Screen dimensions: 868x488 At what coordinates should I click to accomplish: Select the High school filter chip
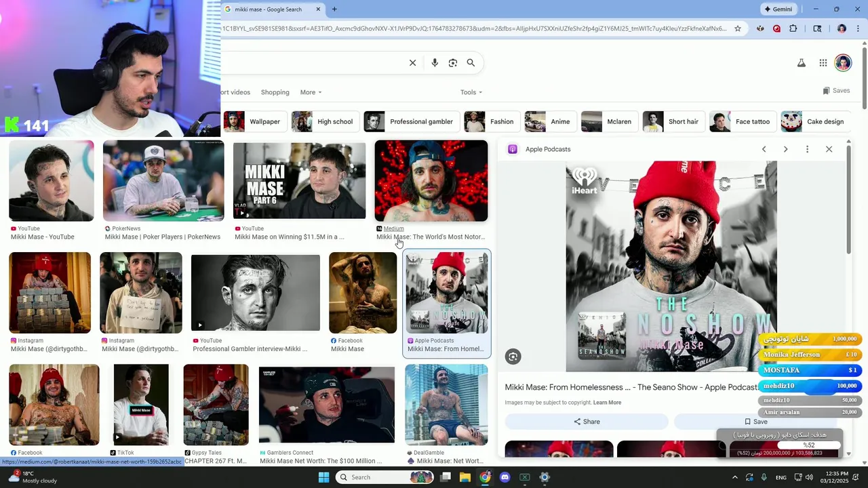click(325, 121)
